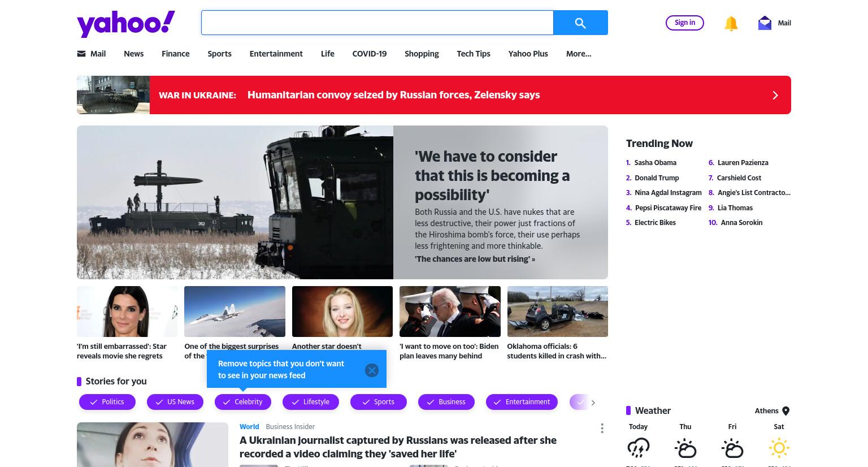The width and height of the screenshot is (868, 467).
Task: Open trending topic Donald Trump
Action: pyautogui.click(x=657, y=178)
